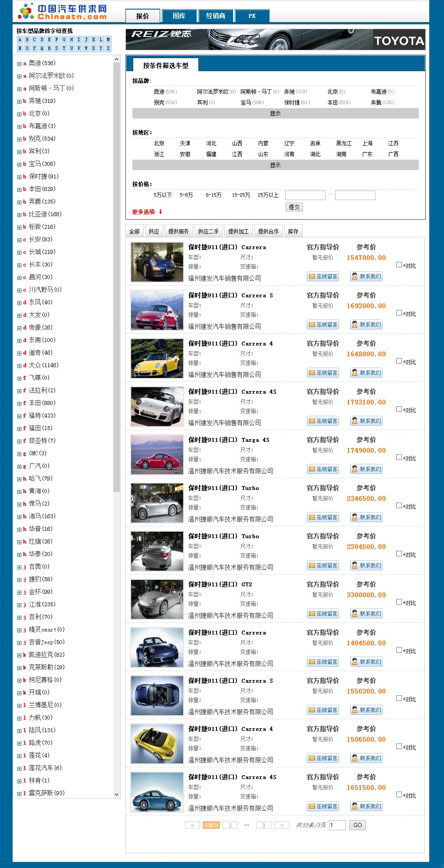The image size is (444, 868).
Task: Expand the 本田 (629) tree node
Action: [x=19, y=190]
